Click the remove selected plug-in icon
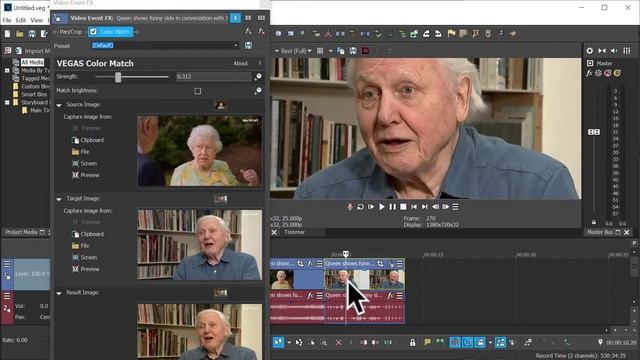The width and height of the screenshot is (640, 360). coord(261,31)
